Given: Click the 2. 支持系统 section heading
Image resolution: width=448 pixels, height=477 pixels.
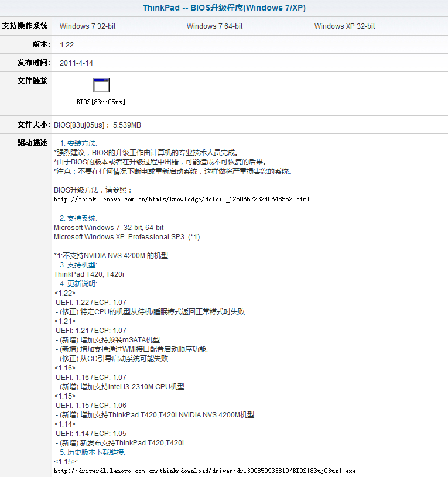Looking at the screenshot, I should coord(78,218).
